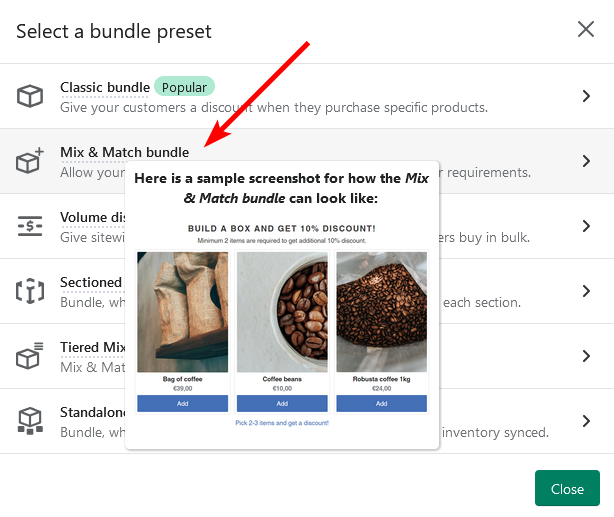Open Mix & Match bundle chevron

586,161
